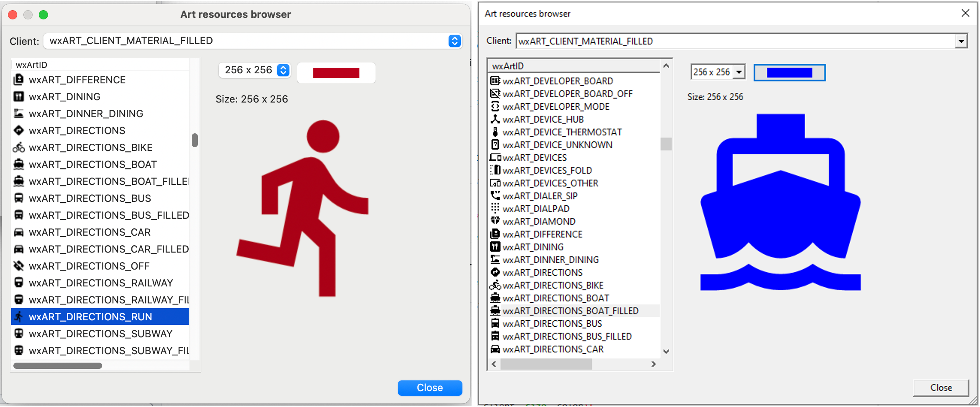Select the device hub icon for wxART_DEVICE_HUB

[495, 119]
